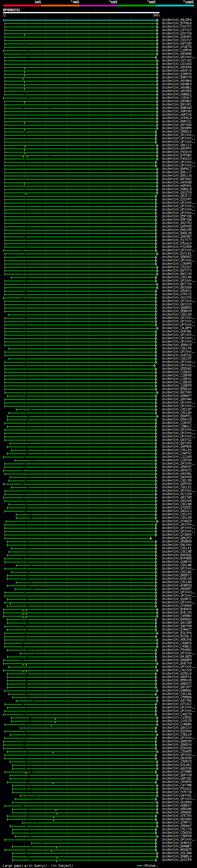The height and width of the screenshot is (868, 197).
Task: Select the UniRef100_Q8ITA5 label
Action: [x=176, y=497]
